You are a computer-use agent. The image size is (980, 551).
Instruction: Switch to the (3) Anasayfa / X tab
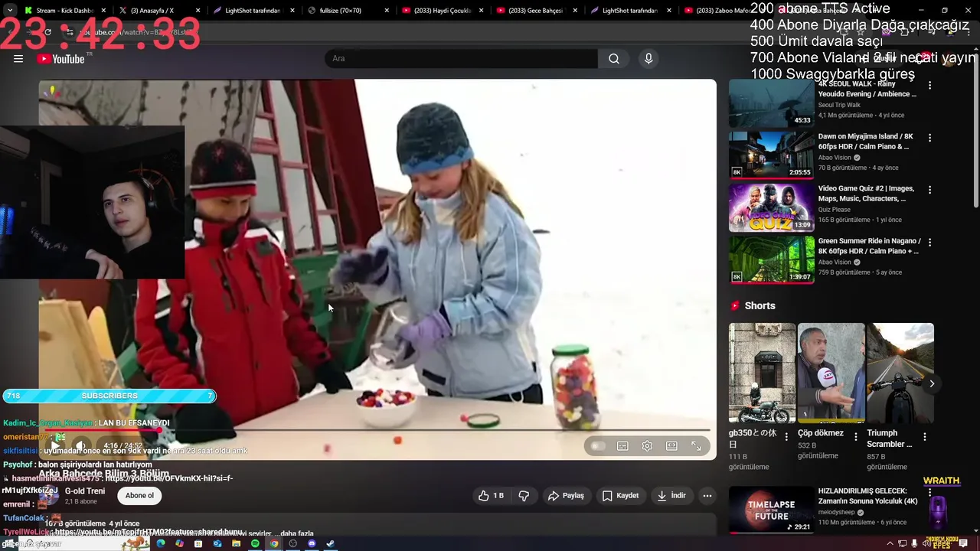[152, 11]
